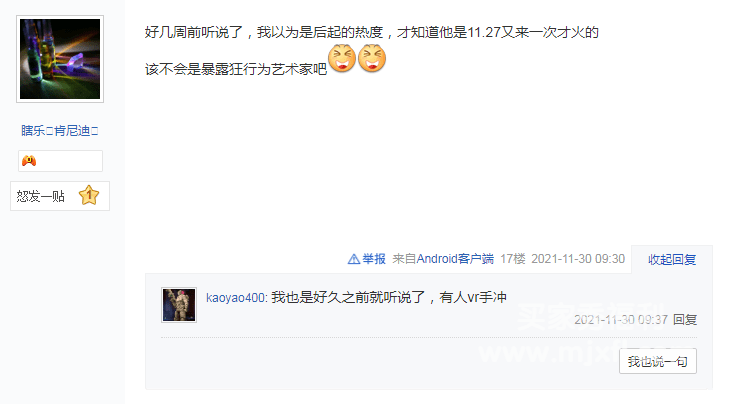Click kaoyao400's reply text about vr
The image size is (729, 404).
pos(389,297)
